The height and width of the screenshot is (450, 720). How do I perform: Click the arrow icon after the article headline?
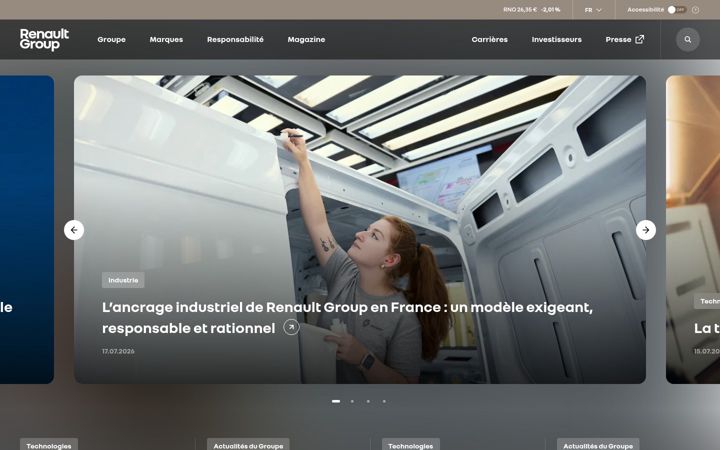pos(291,327)
